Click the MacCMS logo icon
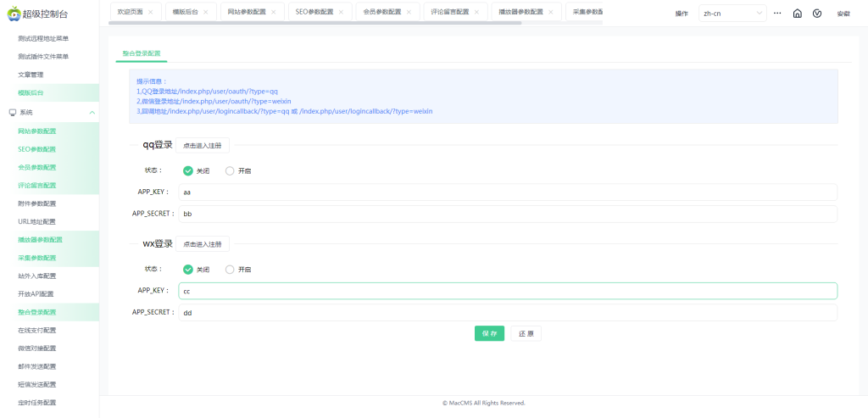Screen dimensions: 868x418 (14, 14)
